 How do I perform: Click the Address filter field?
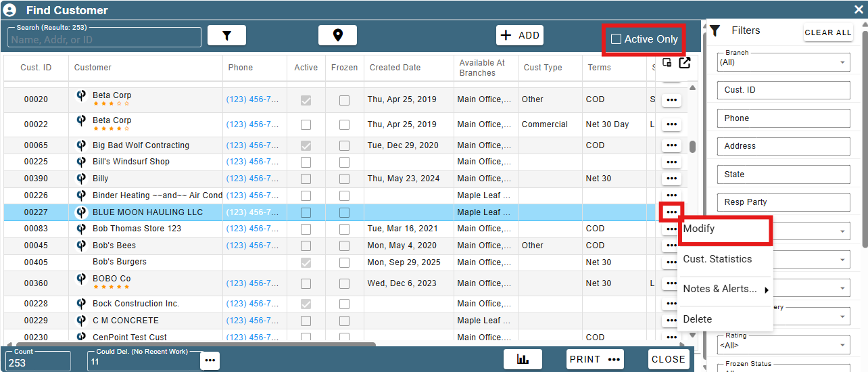click(x=783, y=146)
